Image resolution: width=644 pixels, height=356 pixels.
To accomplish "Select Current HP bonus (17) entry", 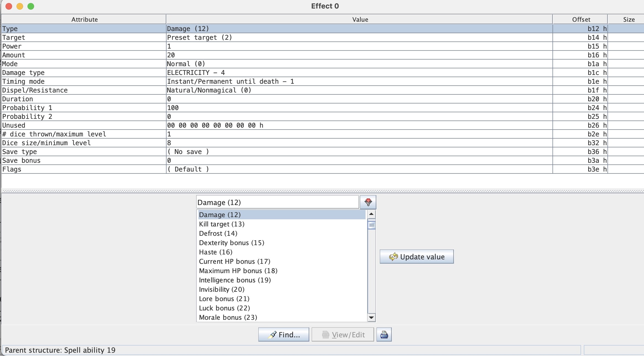I will pos(282,261).
